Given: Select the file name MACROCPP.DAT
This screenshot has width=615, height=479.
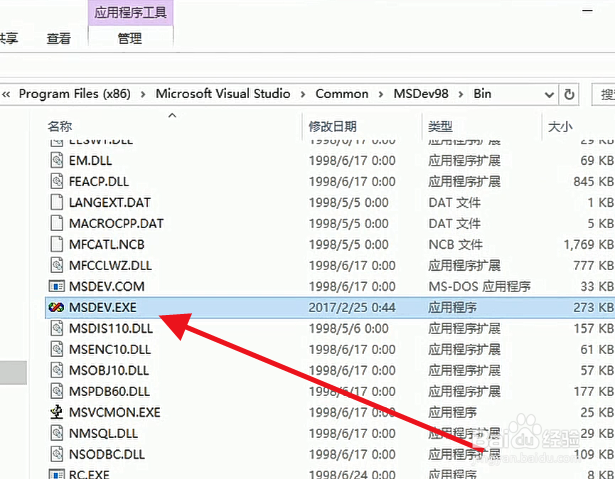Looking at the screenshot, I should click(116, 223).
